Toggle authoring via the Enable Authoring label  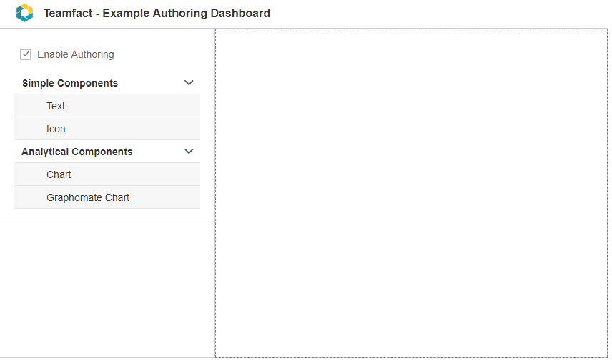75,54
